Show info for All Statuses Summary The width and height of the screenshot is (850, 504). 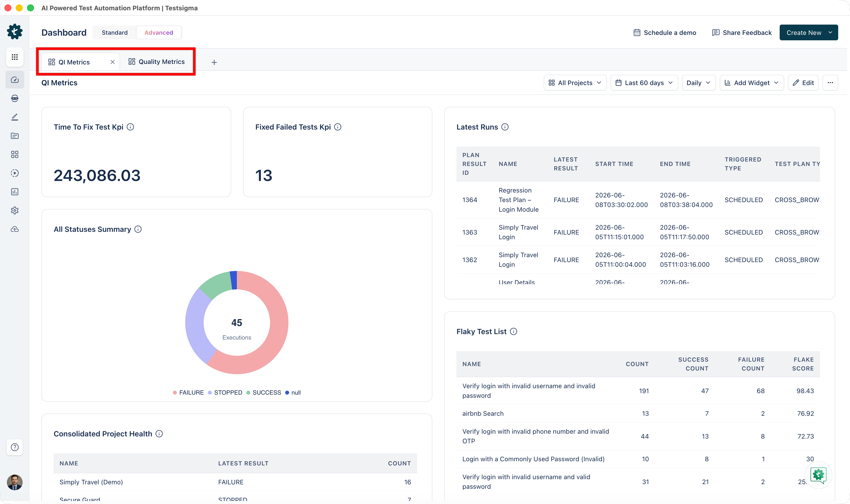[x=138, y=229]
